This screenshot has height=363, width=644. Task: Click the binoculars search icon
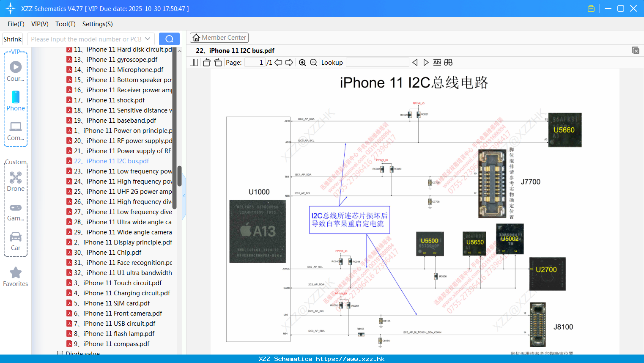coord(448,63)
